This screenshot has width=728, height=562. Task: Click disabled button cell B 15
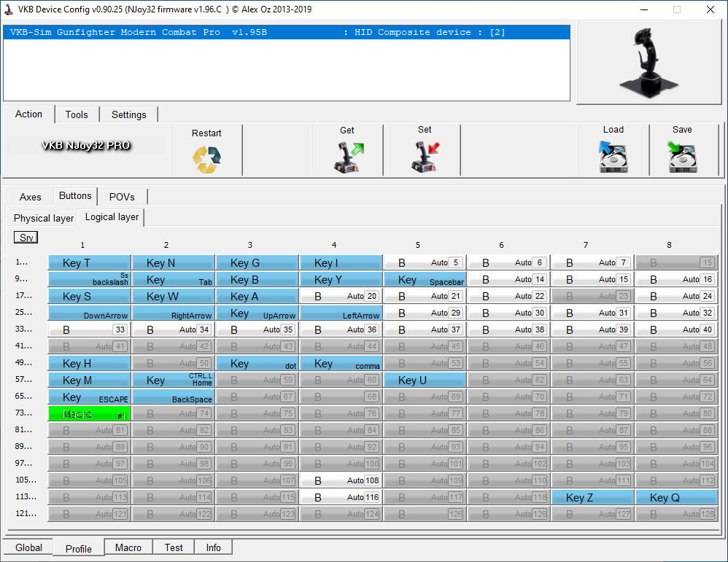pos(676,262)
